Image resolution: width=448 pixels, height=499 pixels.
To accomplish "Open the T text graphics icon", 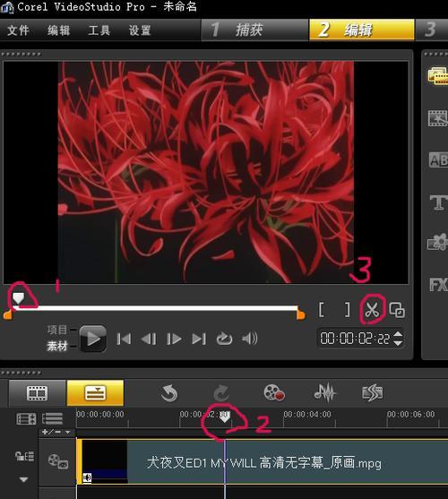I will 438,202.
